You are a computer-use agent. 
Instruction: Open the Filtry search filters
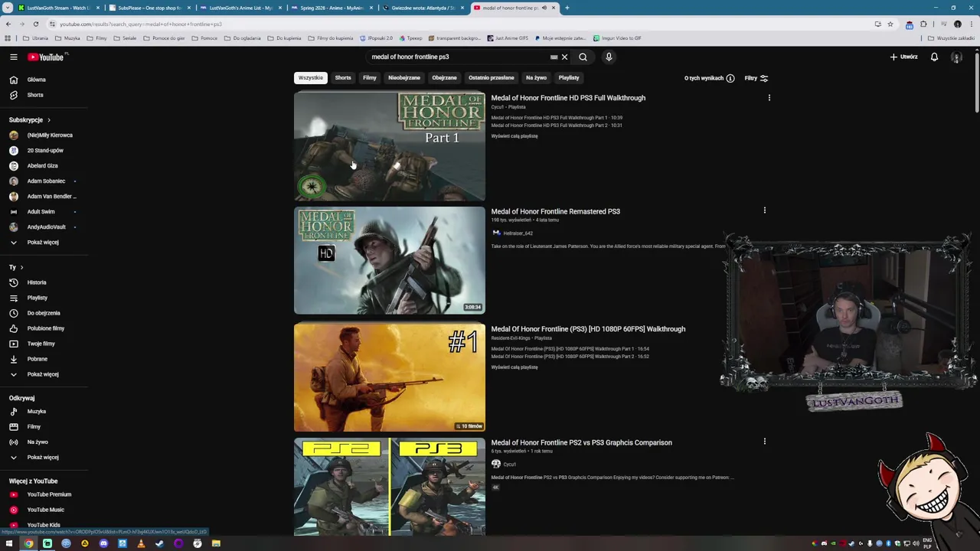(x=756, y=78)
